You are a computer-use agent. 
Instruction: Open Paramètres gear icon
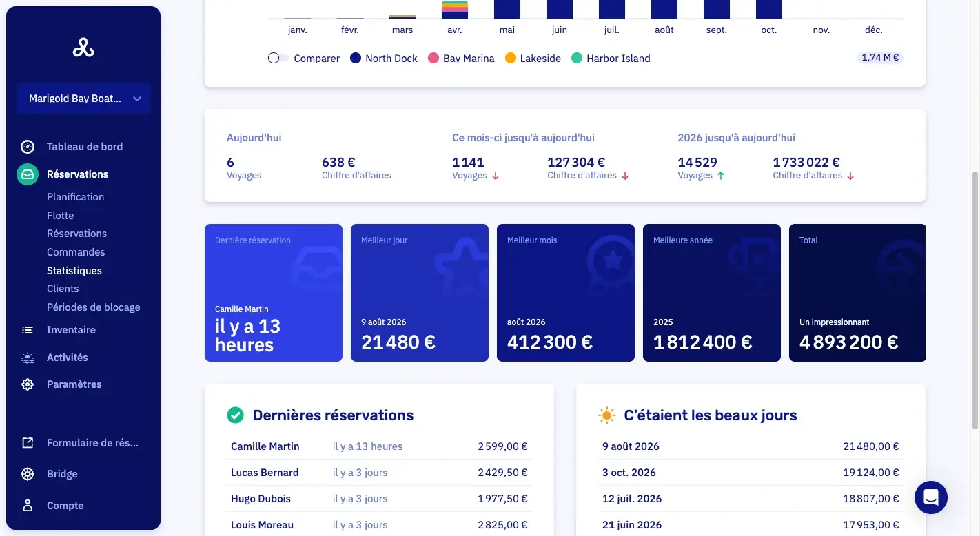28,384
